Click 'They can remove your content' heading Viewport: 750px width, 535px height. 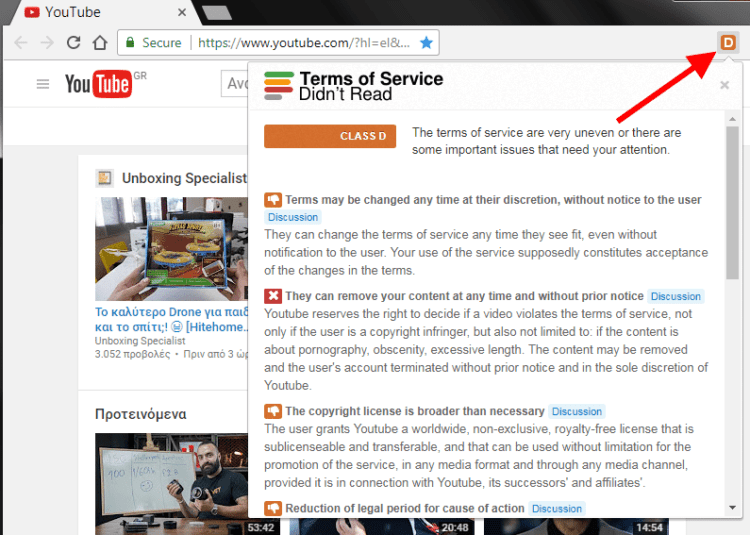464,296
